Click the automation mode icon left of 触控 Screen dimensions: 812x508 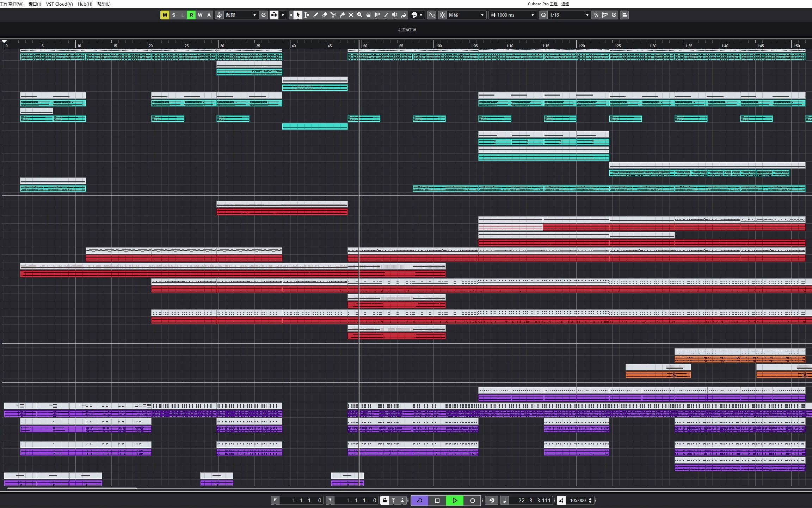[x=219, y=15]
